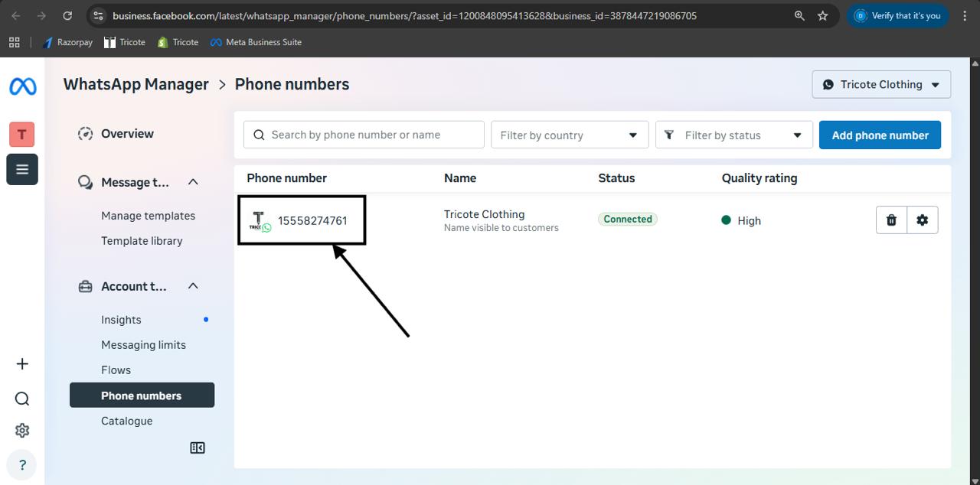This screenshot has width=980, height=485.
Task: Click the Meta logo icon
Action: click(22, 86)
